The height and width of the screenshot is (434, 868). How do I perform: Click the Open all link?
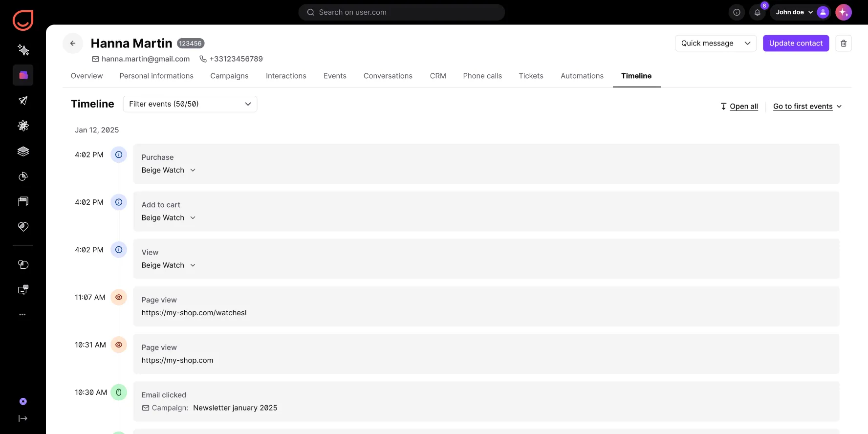[739, 107]
